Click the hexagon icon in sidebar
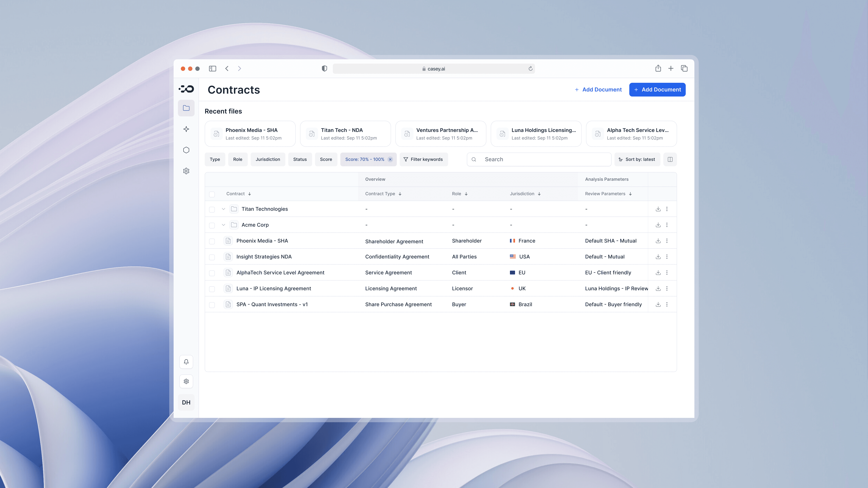This screenshot has width=868, height=488. pyautogui.click(x=186, y=150)
